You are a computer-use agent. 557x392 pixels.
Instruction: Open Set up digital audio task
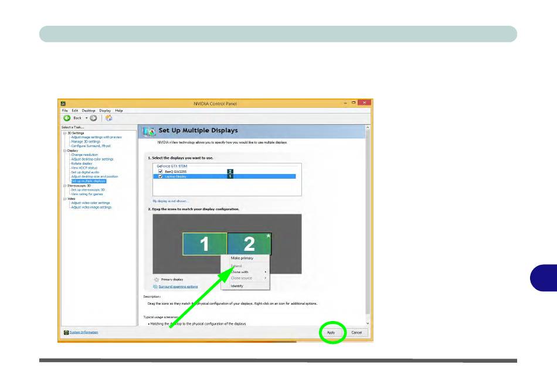(x=85, y=172)
